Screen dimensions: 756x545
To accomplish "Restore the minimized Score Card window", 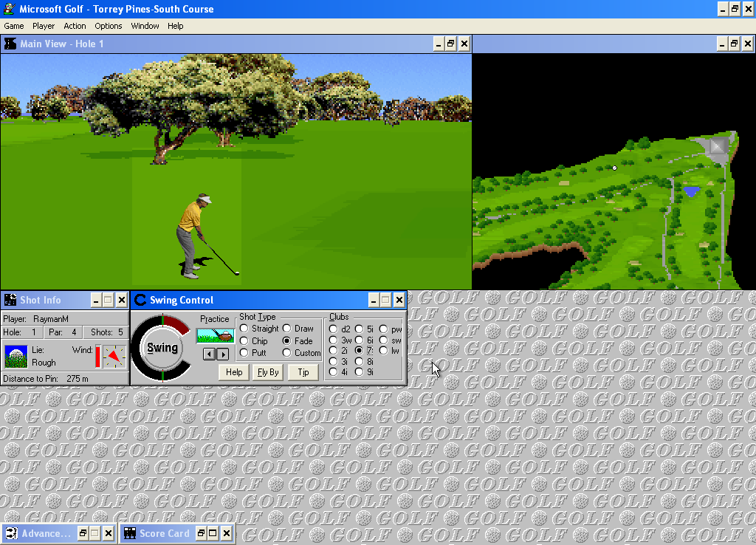I will click(201, 533).
